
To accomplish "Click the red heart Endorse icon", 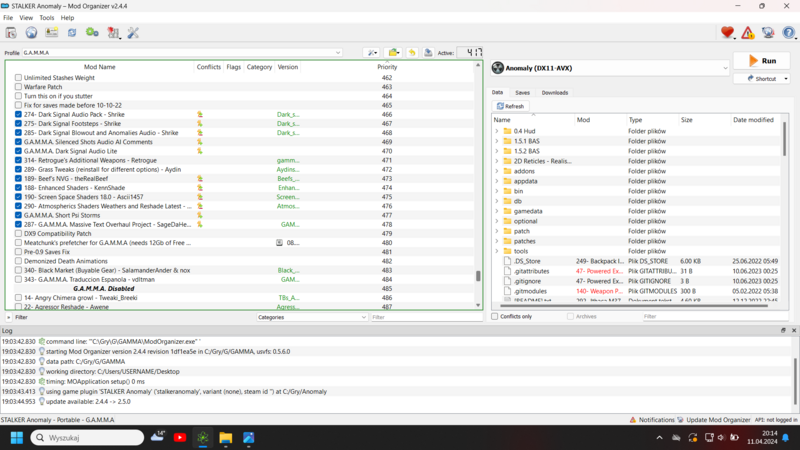I will point(727,33).
